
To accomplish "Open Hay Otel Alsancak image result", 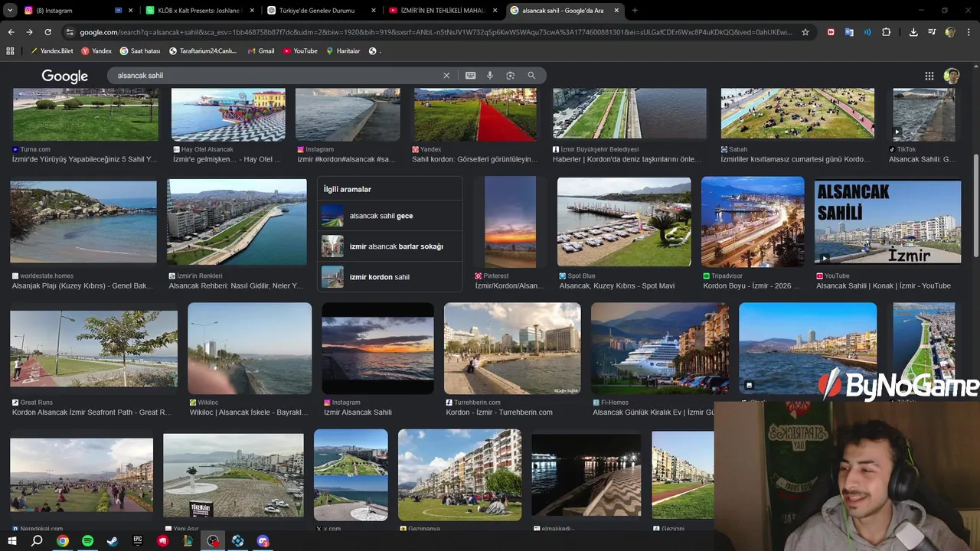I will [x=228, y=114].
